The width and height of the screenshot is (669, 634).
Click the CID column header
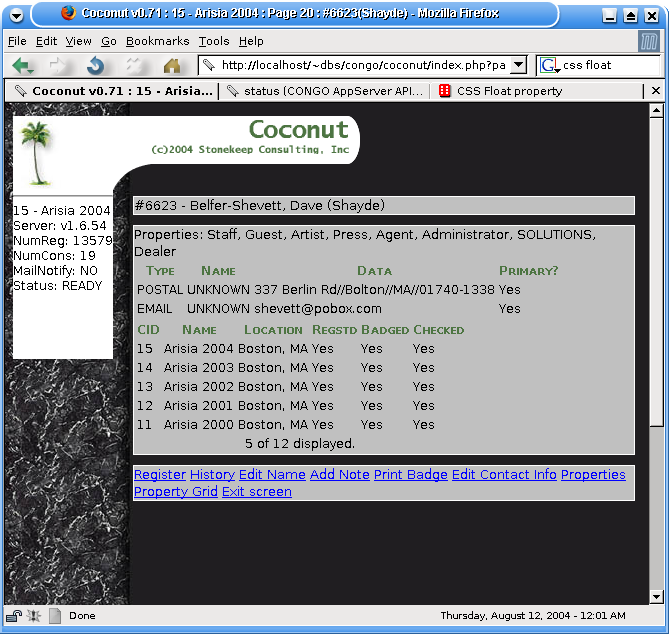tap(148, 330)
